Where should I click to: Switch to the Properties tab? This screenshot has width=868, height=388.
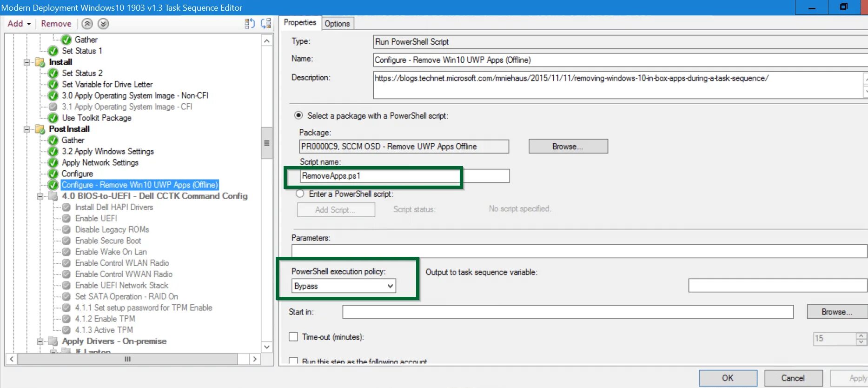tap(300, 22)
